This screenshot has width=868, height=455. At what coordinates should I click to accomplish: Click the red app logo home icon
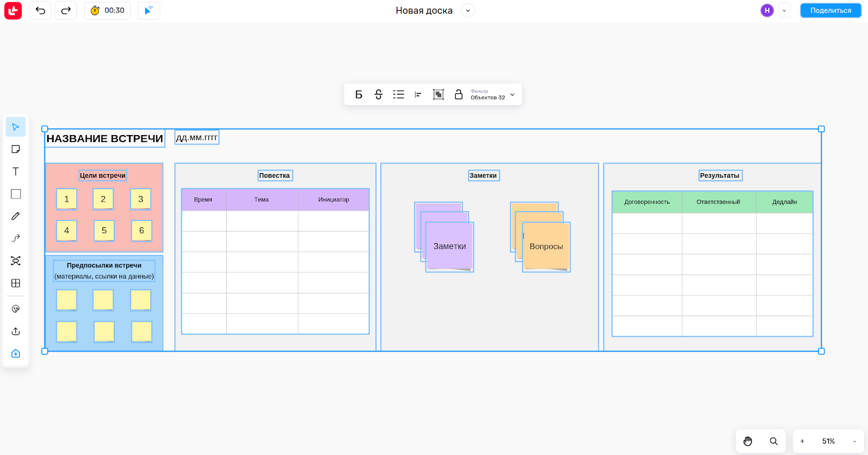click(x=13, y=10)
